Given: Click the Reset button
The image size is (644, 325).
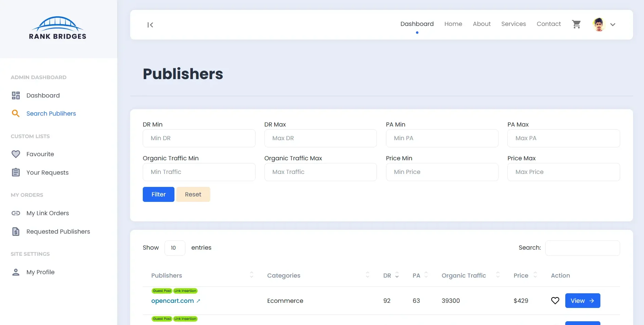Looking at the screenshot, I should (193, 194).
